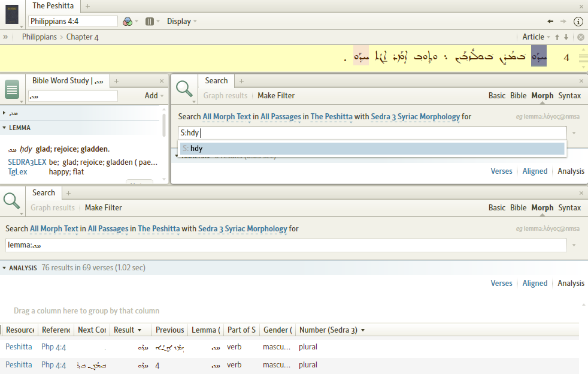Screen dimensions: 588x374
Task: Switch lower search to Basic mode
Action: [x=497, y=207]
